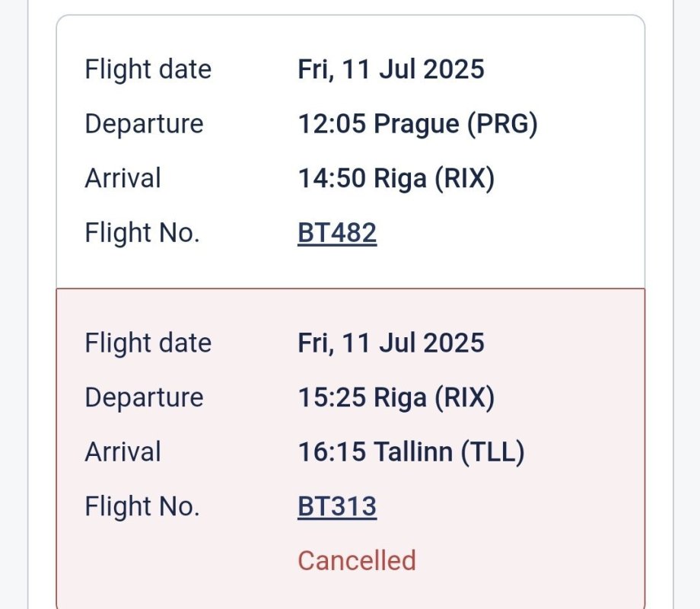Click the red Cancelled status text
This screenshot has width=700, height=609.
(x=356, y=561)
